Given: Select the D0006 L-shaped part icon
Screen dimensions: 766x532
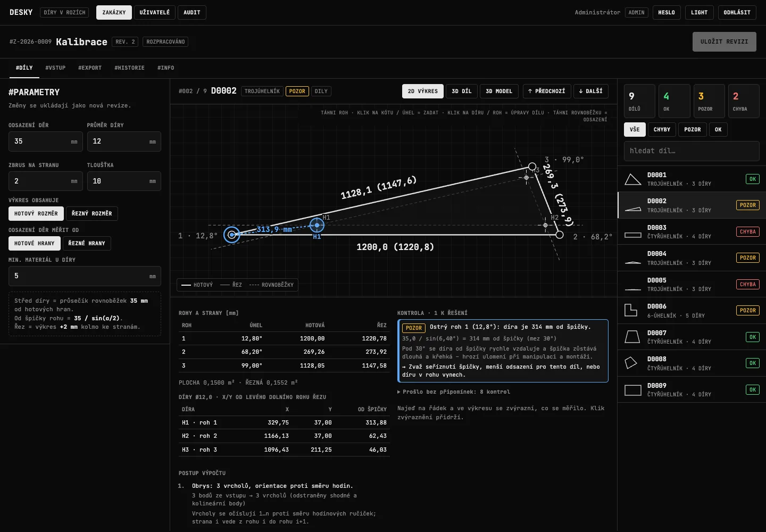Looking at the screenshot, I should tap(631, 310).
